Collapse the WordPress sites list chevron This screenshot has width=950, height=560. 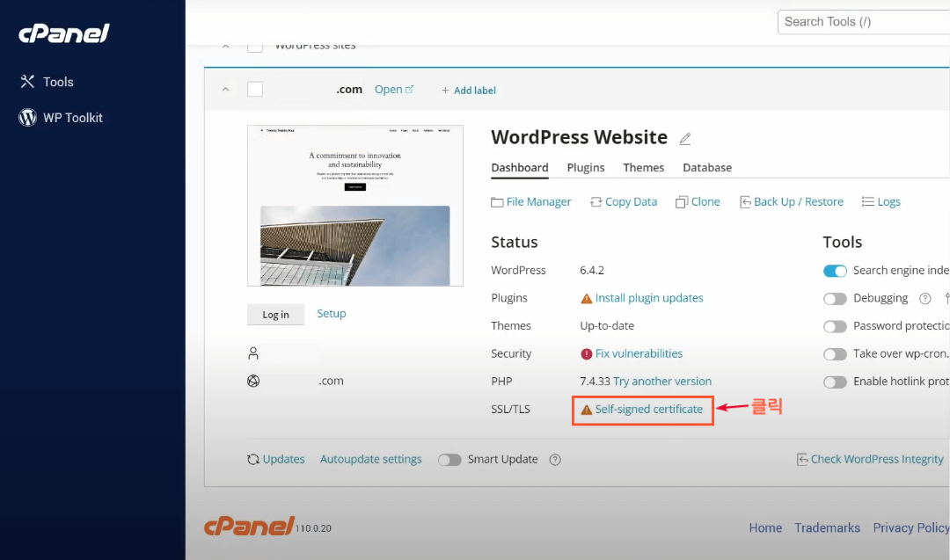pos(225,46)
